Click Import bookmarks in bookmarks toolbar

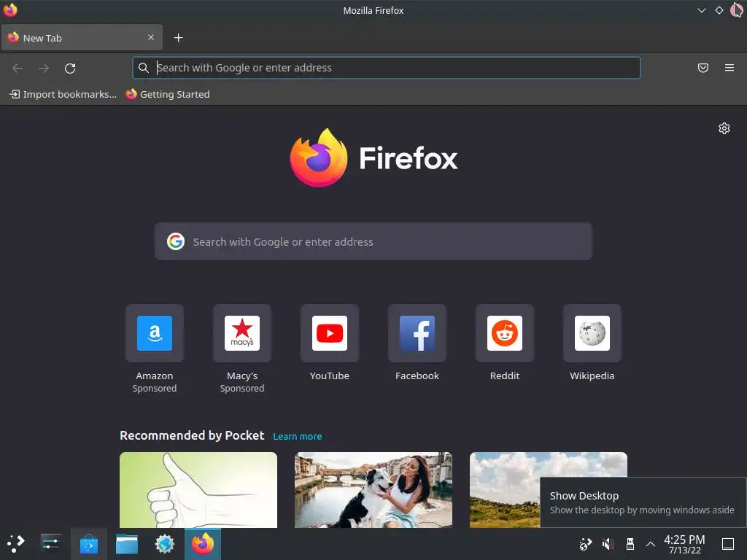63,94
